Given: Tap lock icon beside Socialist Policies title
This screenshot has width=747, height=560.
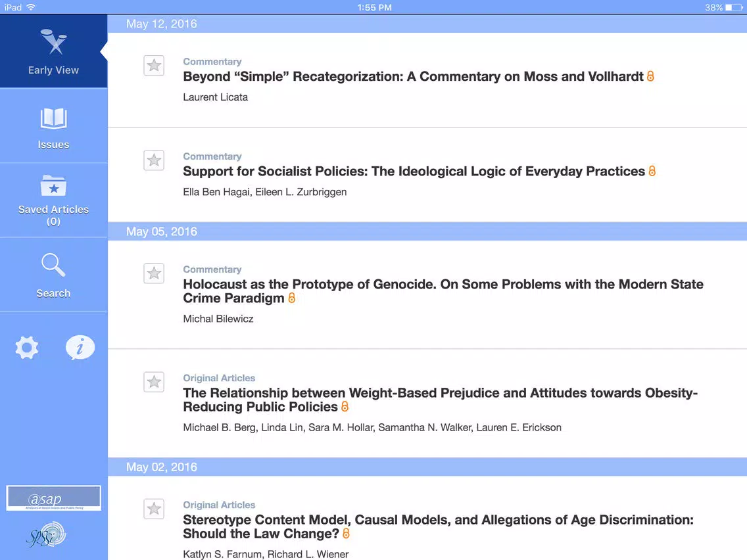Looking at the screenshot, I should [x=652, y=171].
